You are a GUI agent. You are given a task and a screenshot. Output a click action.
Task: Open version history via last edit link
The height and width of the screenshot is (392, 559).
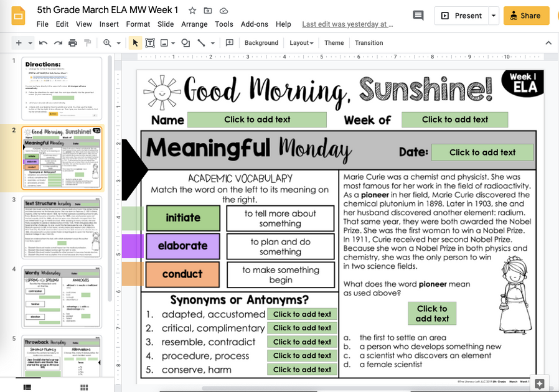click(x=347, y=24)
